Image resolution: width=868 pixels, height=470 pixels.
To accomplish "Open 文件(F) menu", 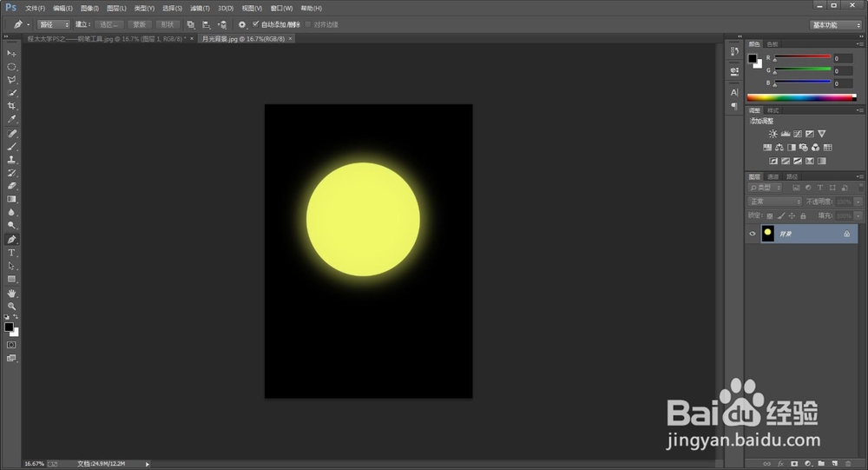I will tap(35, 9).
